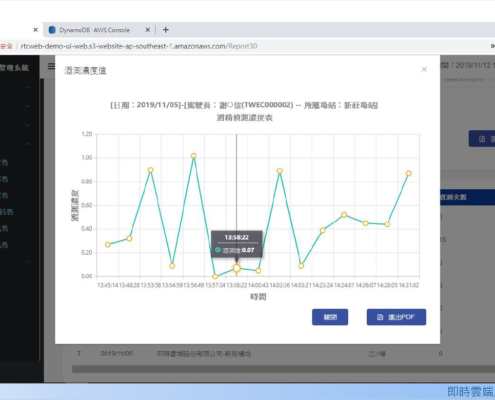Screen dimensions: 495x400
Task: Click the zero-value point at 13:57:34
Action: 215,276
